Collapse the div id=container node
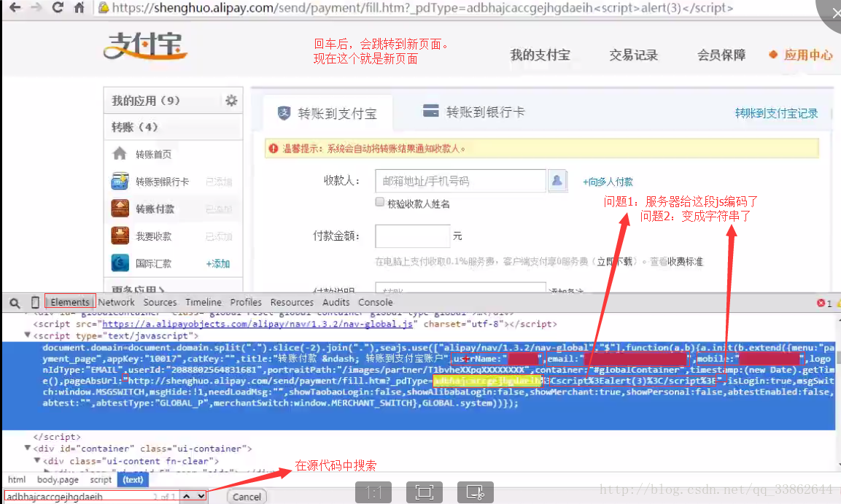This screenshot has height=504, width=841. coord(28,448)
